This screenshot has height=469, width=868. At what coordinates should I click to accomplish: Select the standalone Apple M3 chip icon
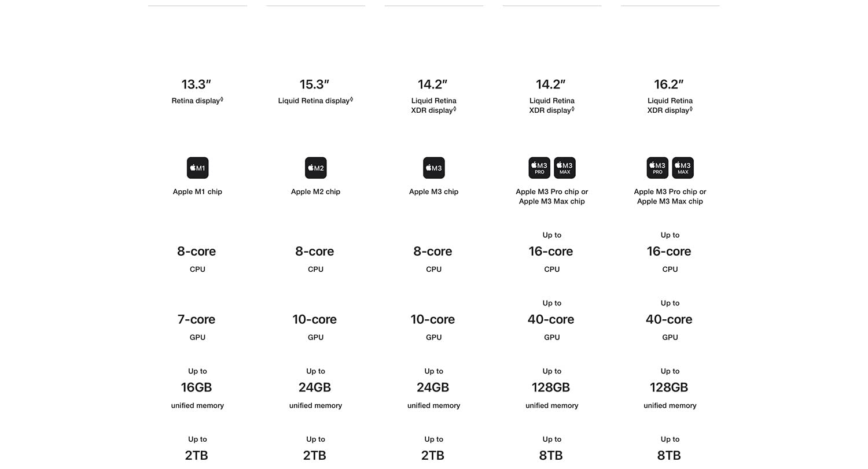tap(433, 168)
